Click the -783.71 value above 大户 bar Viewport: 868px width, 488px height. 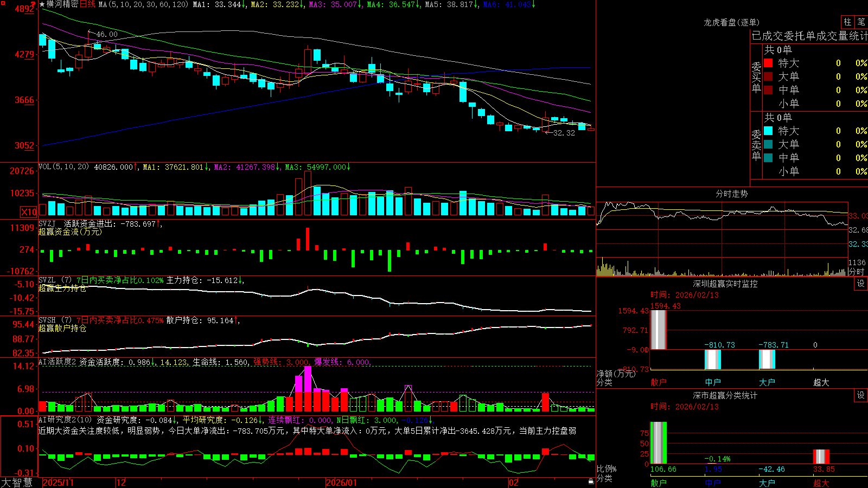click(x=774, y=345)
